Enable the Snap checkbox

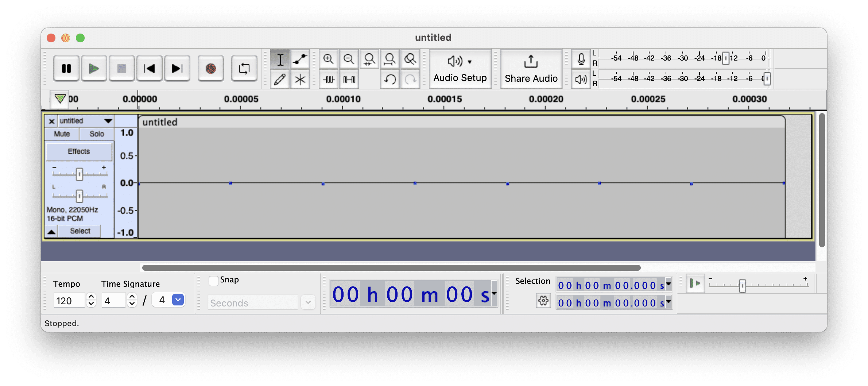coord(213,281)
